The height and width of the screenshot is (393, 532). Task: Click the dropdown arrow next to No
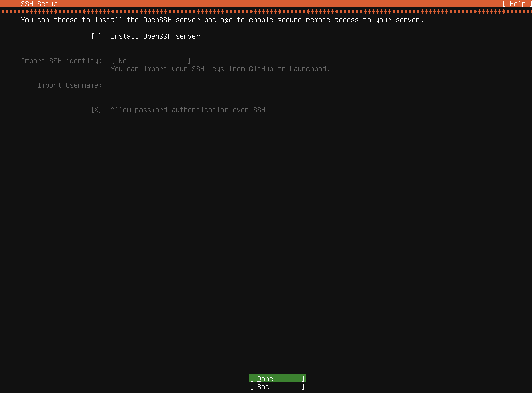point(182,61)
